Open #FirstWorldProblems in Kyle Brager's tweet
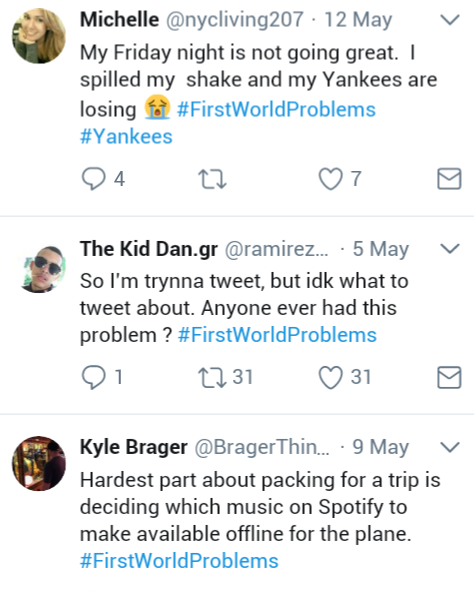This screenshot has height=591, width=474. (x=179, y=560)
